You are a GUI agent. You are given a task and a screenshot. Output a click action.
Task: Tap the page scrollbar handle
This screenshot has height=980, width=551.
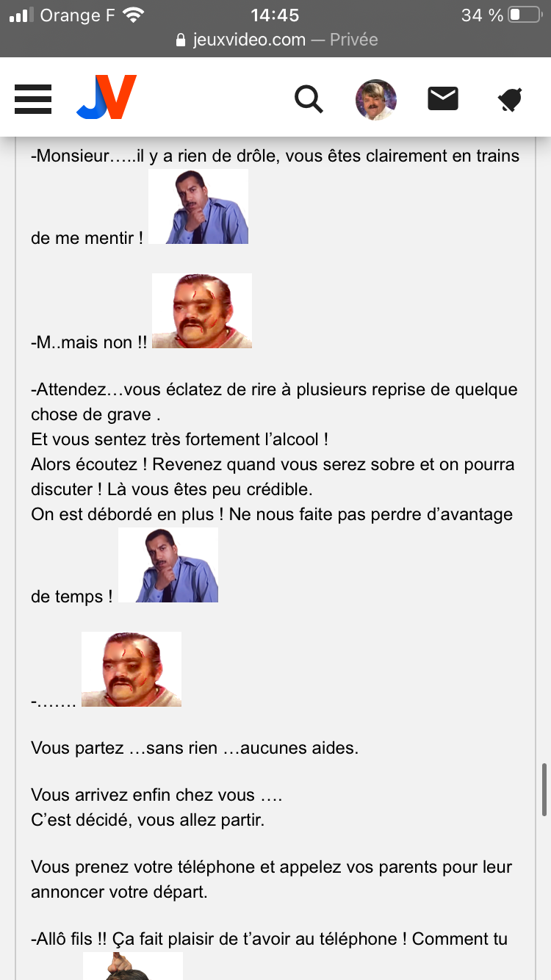point(544,790)
